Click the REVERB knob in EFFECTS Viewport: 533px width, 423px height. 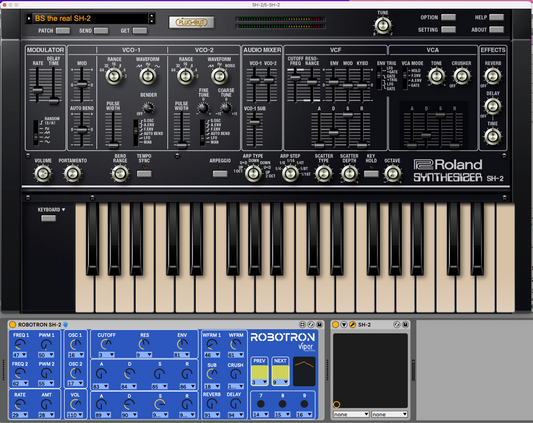click(493, 76)
